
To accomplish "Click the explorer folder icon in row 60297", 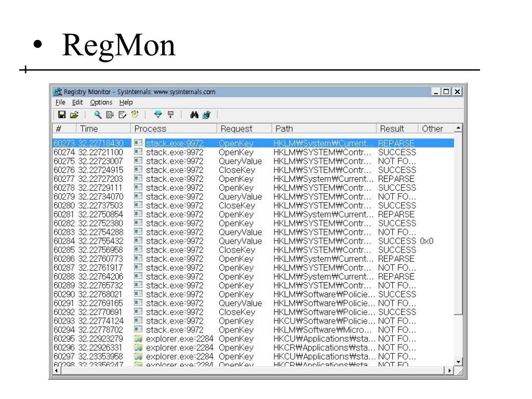I will pos(138,356).
